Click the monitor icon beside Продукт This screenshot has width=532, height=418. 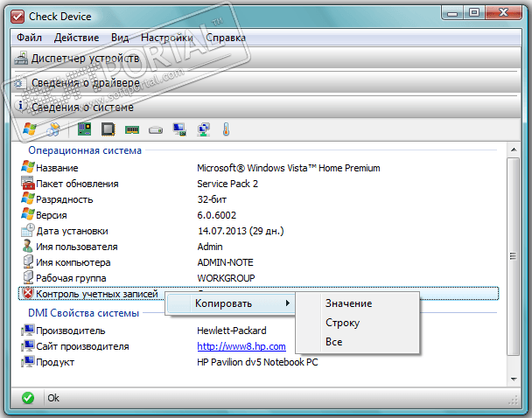pyautogui.click(x=28, y=361)
